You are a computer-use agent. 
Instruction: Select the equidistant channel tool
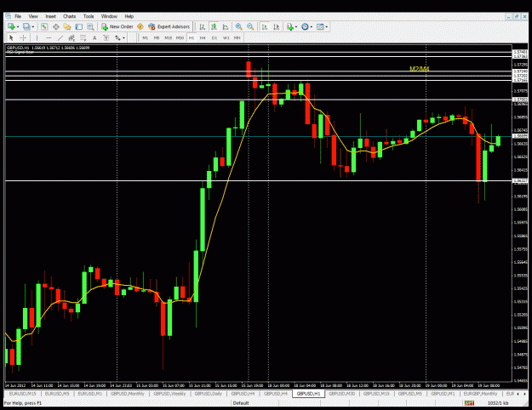[72, 38]
